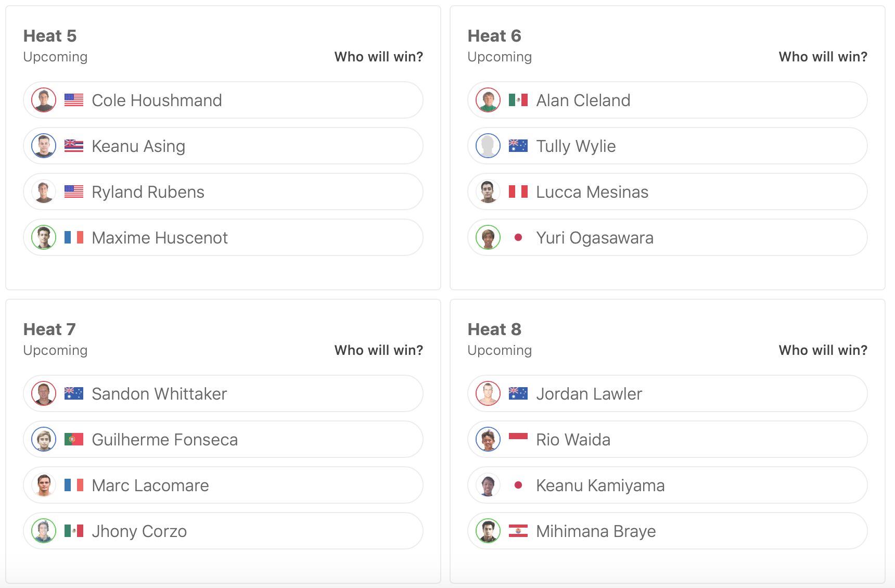Screen dimensions: 895x588
Task: Click the Hawaii flag beside Keanu Asing
Action: click(74, 146)
